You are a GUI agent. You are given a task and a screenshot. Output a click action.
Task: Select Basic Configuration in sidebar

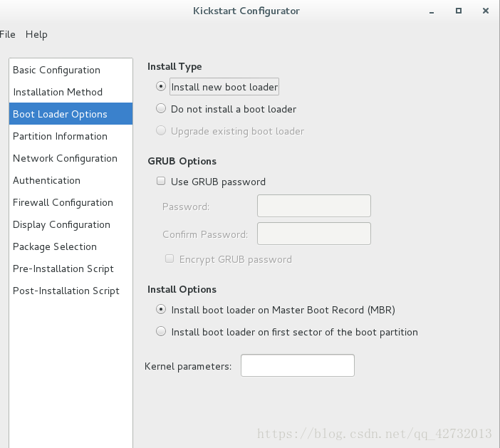pos(71,70)
